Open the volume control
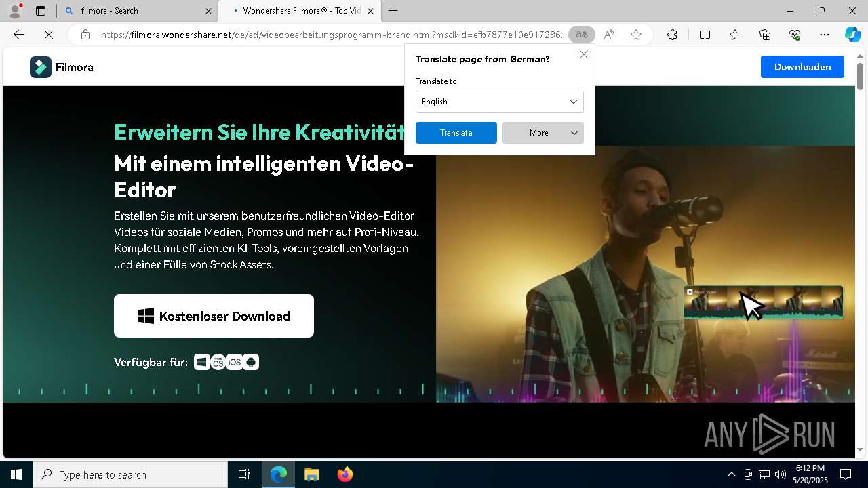Image resolution: width=868 pixels, height=488 pixels. pos(780,474)
